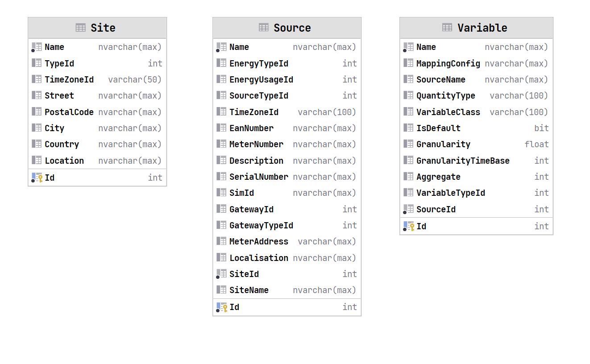
Task: Click the primary key icon for Source Id
Action: (x=222, y=307)
